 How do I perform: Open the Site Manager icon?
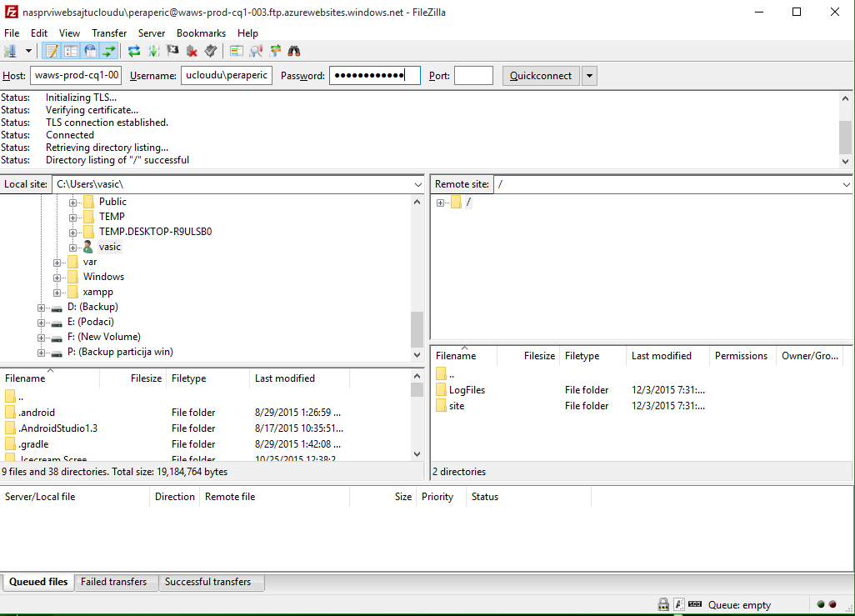[x=11, y=52]
